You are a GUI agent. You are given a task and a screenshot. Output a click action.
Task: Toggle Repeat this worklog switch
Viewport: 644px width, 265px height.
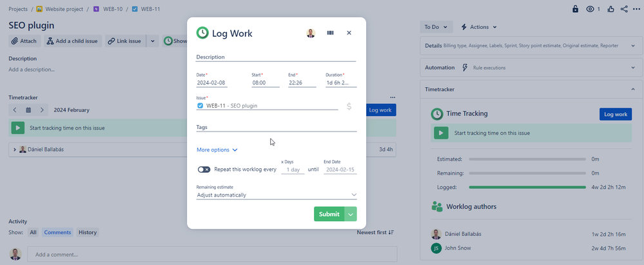[x=204, y=170]
